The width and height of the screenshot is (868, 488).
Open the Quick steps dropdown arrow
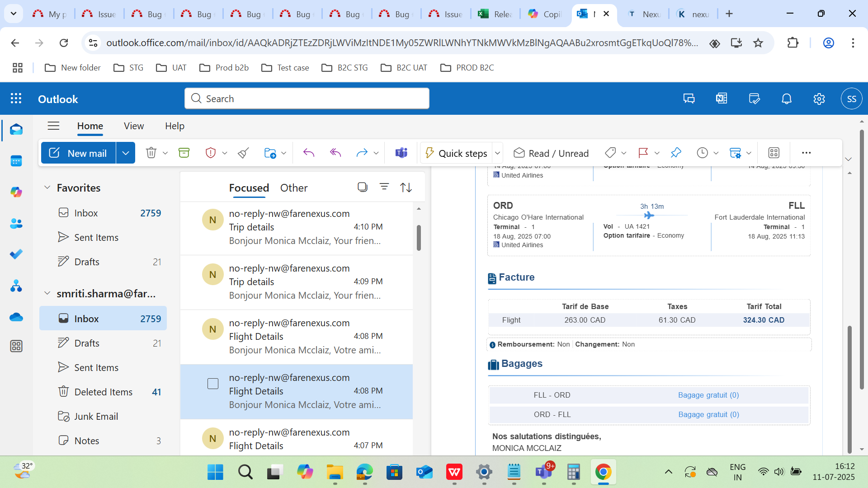pyautogui.click(x=497, y=153)
